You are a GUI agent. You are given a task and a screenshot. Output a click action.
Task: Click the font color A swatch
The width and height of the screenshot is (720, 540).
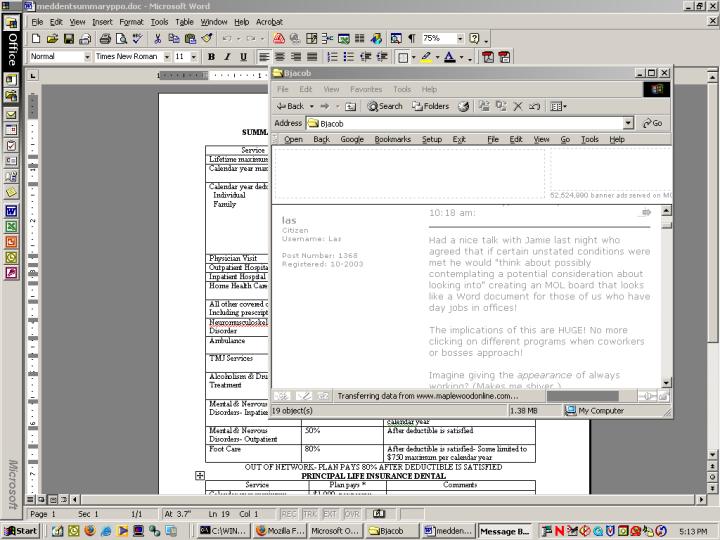[x=450, y=57]
